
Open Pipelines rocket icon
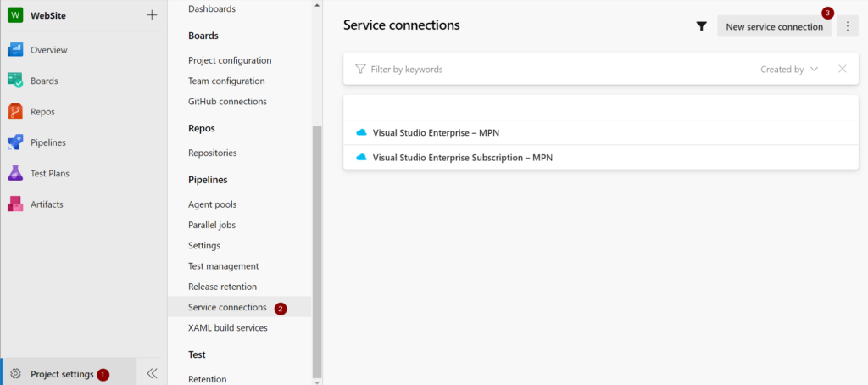tap(14, 142)
